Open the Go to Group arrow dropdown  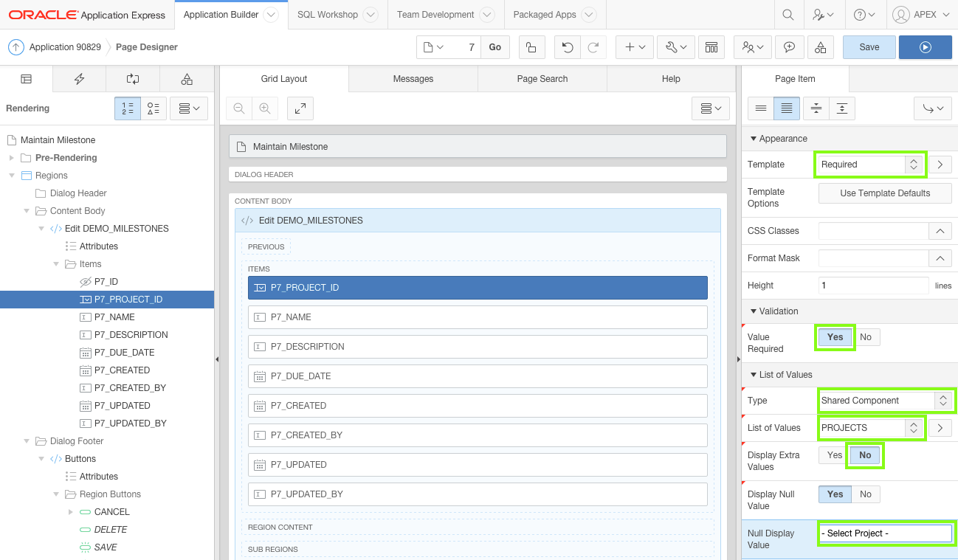point(933,108)
